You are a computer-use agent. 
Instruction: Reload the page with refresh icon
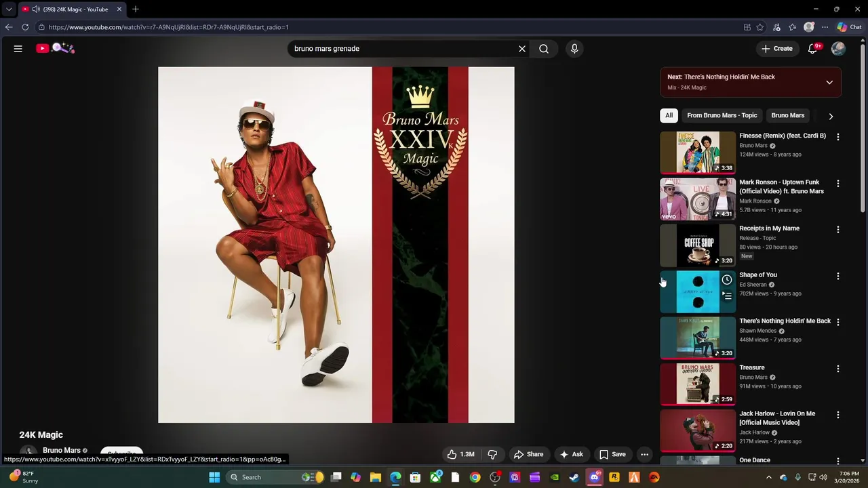25,27
